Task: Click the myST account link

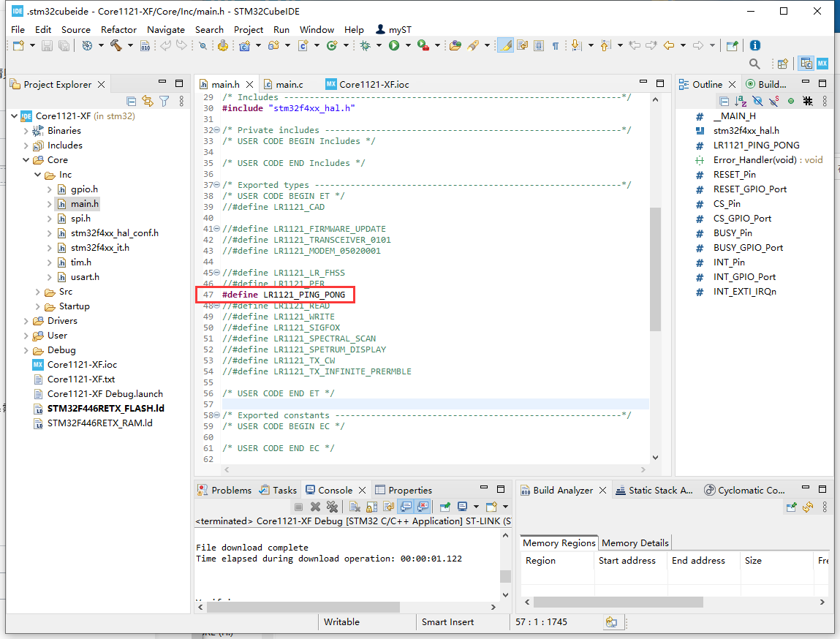Action: click(394, 29)
